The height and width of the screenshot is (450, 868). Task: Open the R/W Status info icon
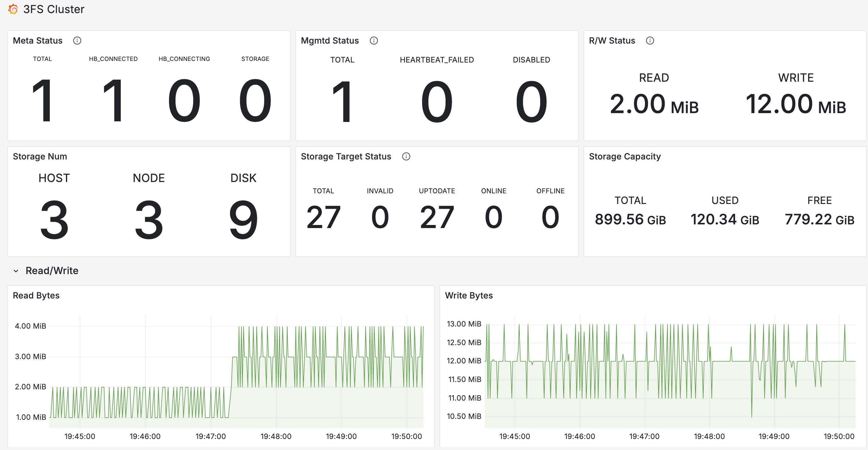point(650,41)
